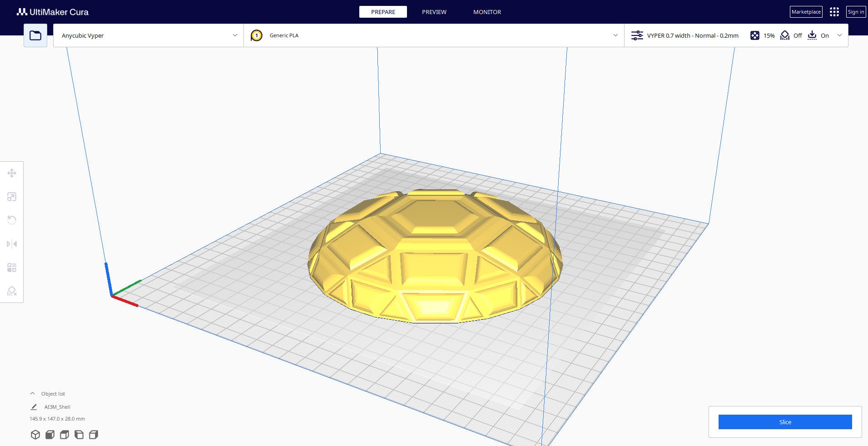868x446 pixels.
Task: Open a file with the folder icon
Action: pyautogui.click(x=35, y=35)
